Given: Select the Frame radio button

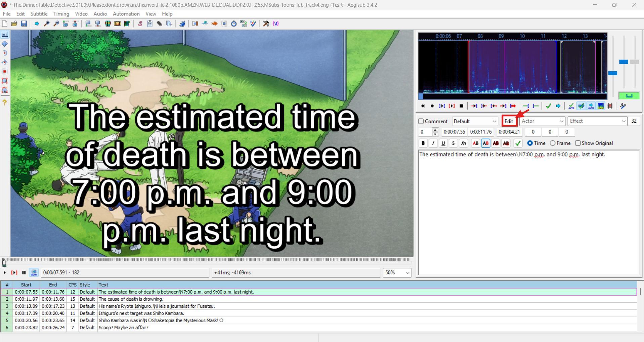Looking at the screenshot, I should coord(553,143).
